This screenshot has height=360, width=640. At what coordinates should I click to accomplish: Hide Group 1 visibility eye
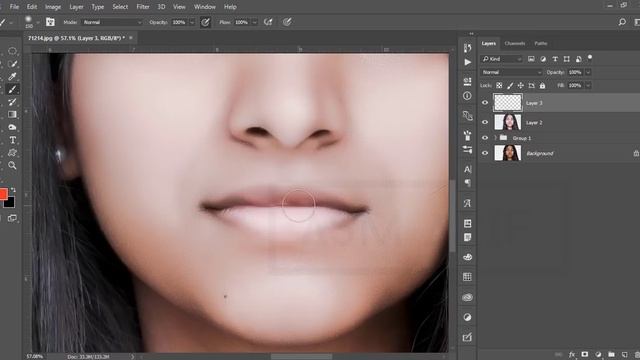click(485, 138)
